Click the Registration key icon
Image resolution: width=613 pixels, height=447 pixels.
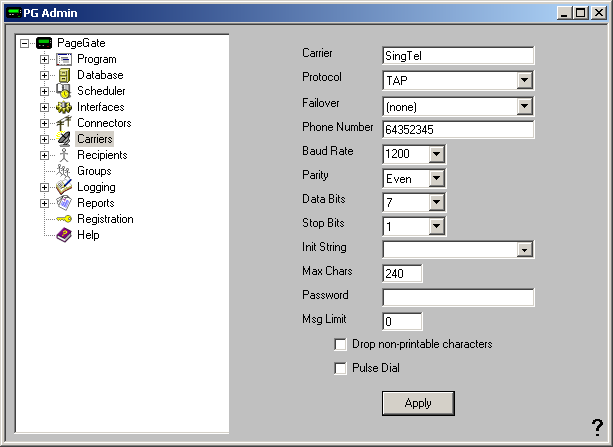click(64, 219)
